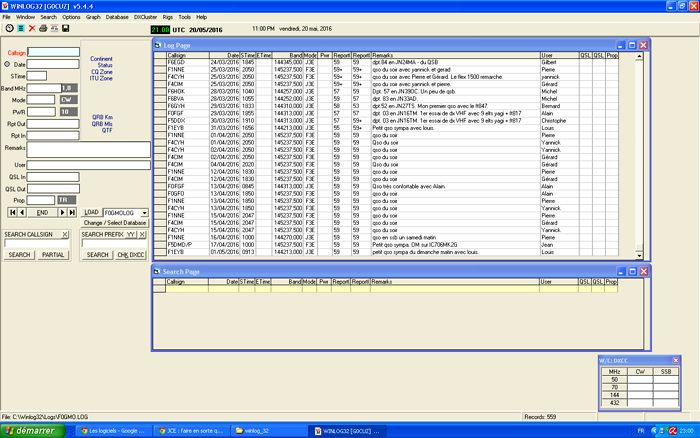
Task: Jump to the last log record
Action: pyautogui.click(x=72, y=213)
